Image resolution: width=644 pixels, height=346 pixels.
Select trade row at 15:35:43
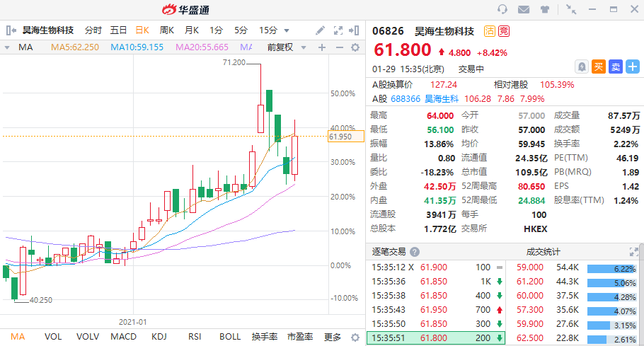[x=436, y=310]
